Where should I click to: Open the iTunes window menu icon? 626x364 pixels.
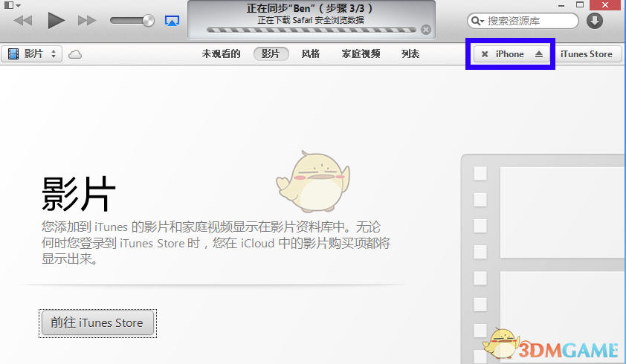pyautogui.click(x=12, y=5)
